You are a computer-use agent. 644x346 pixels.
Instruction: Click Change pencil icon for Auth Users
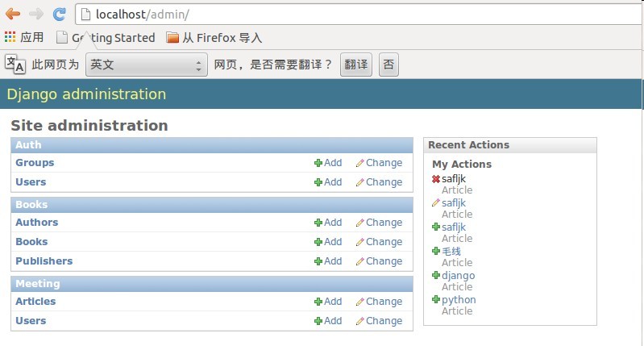pos(359,182)
